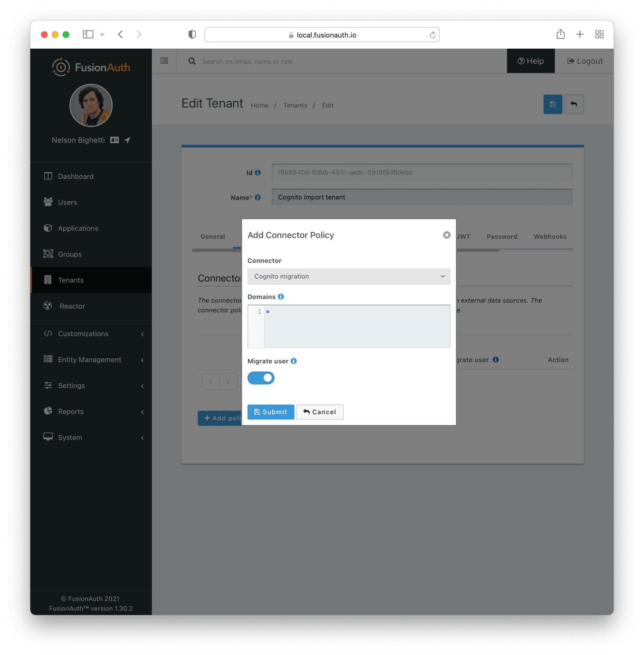
Task: Click the back arrow icon button
Action: pyautogui.click(x=574, y=104)
